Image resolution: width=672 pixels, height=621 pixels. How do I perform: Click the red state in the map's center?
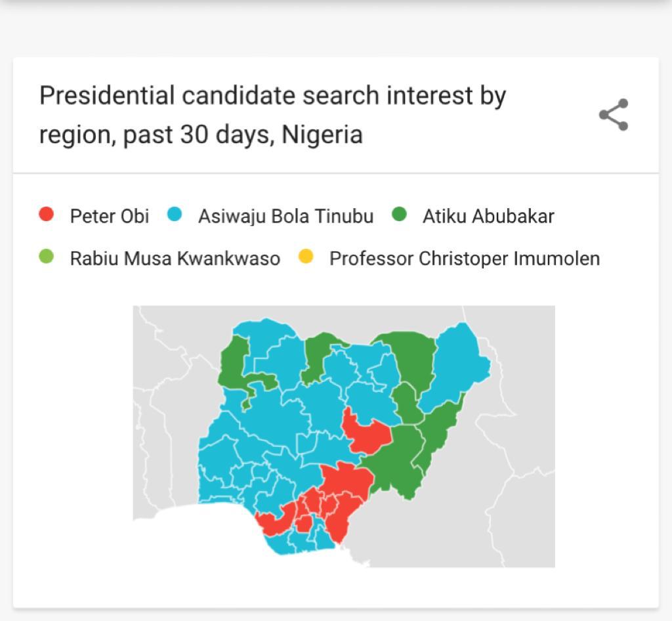[366, 434]
